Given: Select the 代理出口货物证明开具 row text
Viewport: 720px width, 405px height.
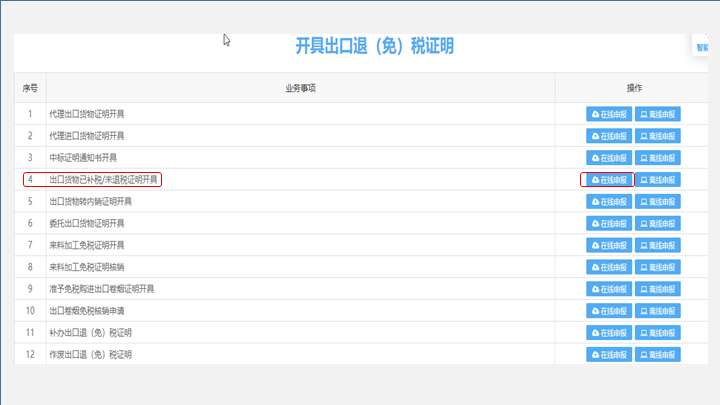Looking at the screenshot, I should pos(87,114).
